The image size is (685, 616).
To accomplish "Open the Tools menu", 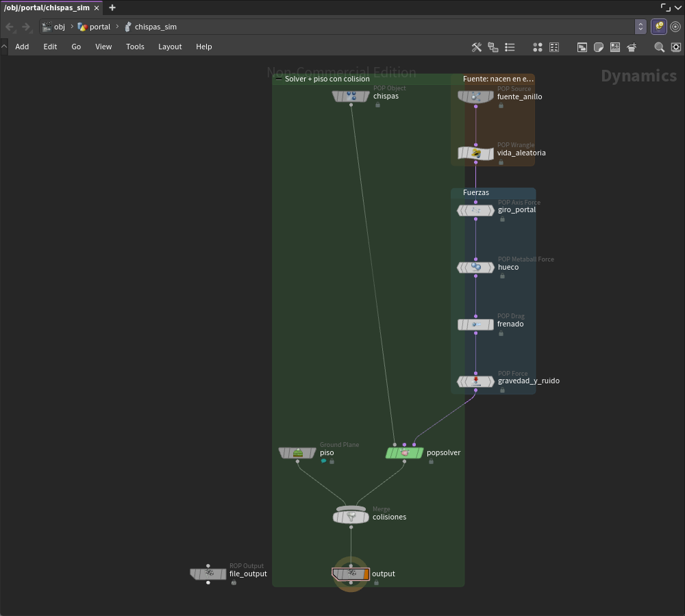I will pos(135,47).
